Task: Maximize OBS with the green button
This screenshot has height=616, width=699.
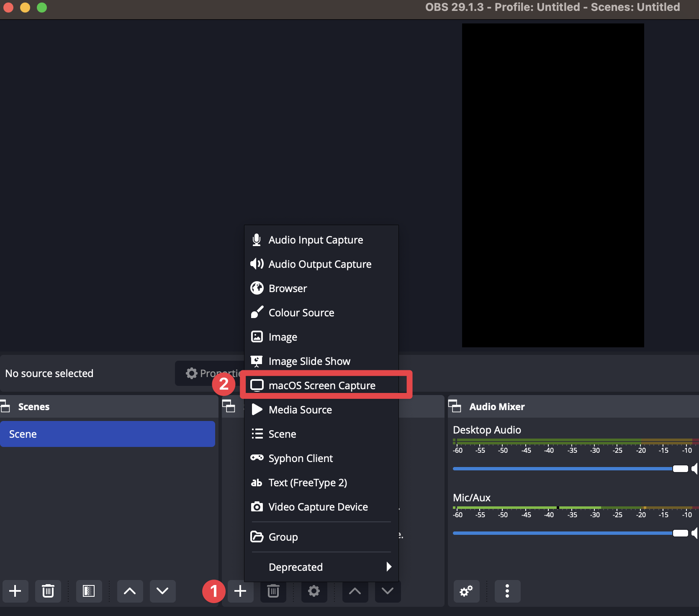Action: [42, 7]
